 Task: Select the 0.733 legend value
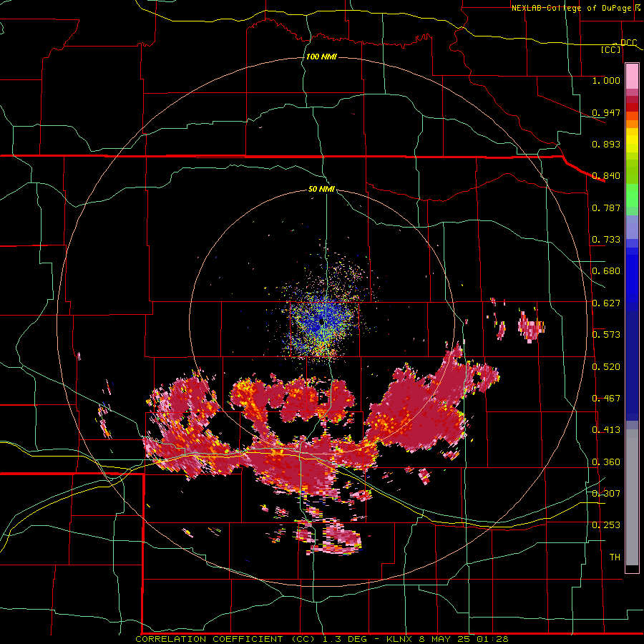pos(606,240)
